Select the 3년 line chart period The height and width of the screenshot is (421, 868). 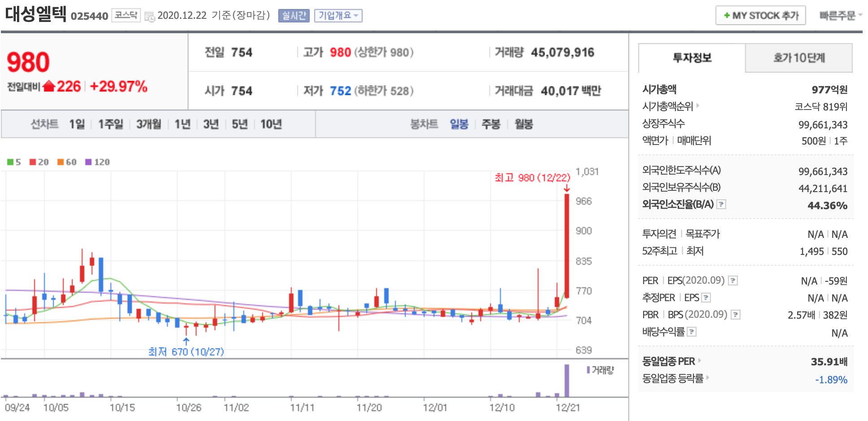point(211,124)
